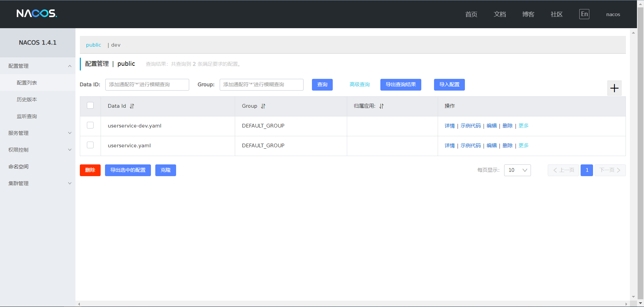Open the 每页显示 page size dropdown

point(517,170)
